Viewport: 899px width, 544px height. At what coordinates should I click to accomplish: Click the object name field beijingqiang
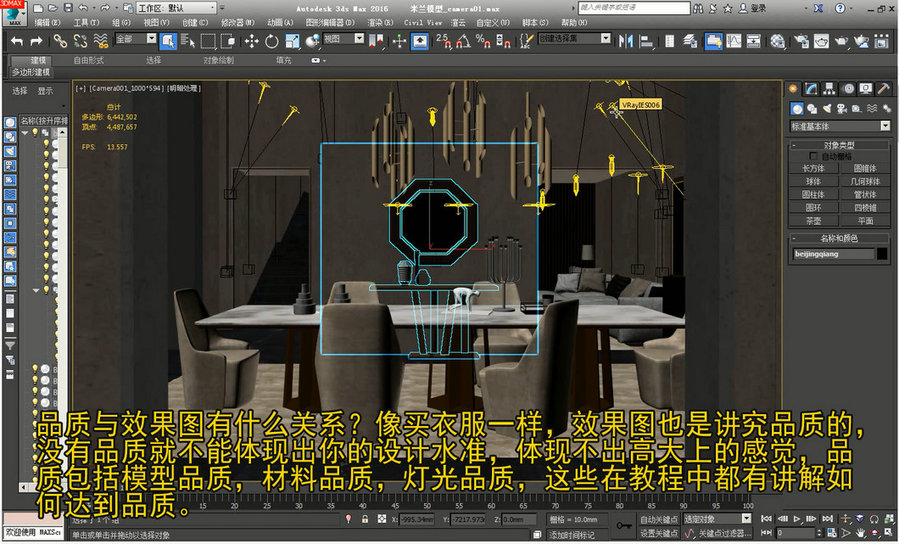click(x=834, y=253)
